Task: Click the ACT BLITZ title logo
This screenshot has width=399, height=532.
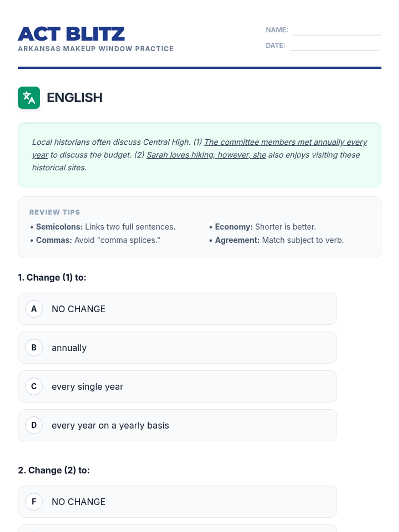Action: (71, 34)
